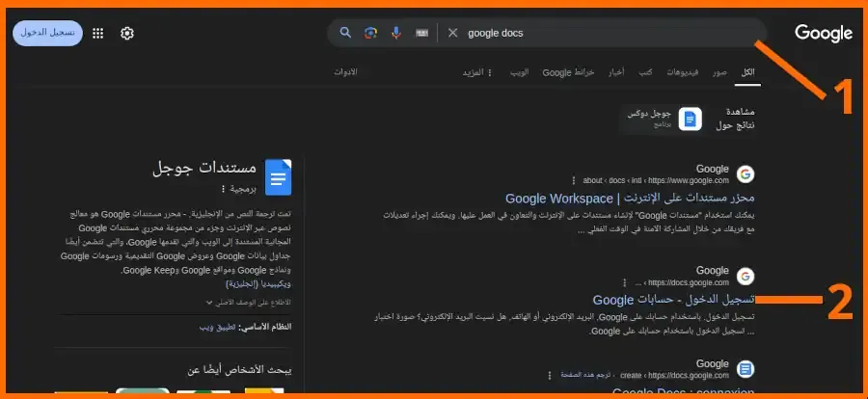Switch to the الويب web tab
Screen dimensions: 868x399
point(519,72)
